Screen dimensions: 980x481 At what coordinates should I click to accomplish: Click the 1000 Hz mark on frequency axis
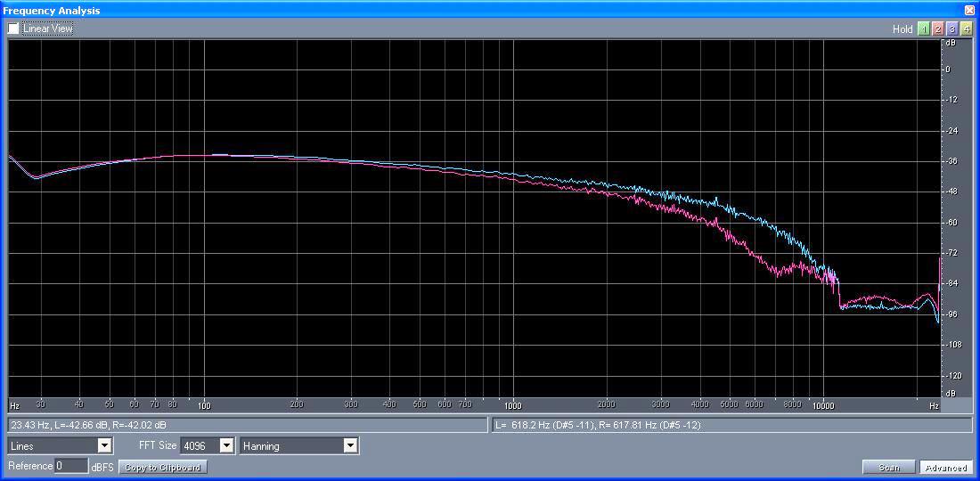click(514, 404)
